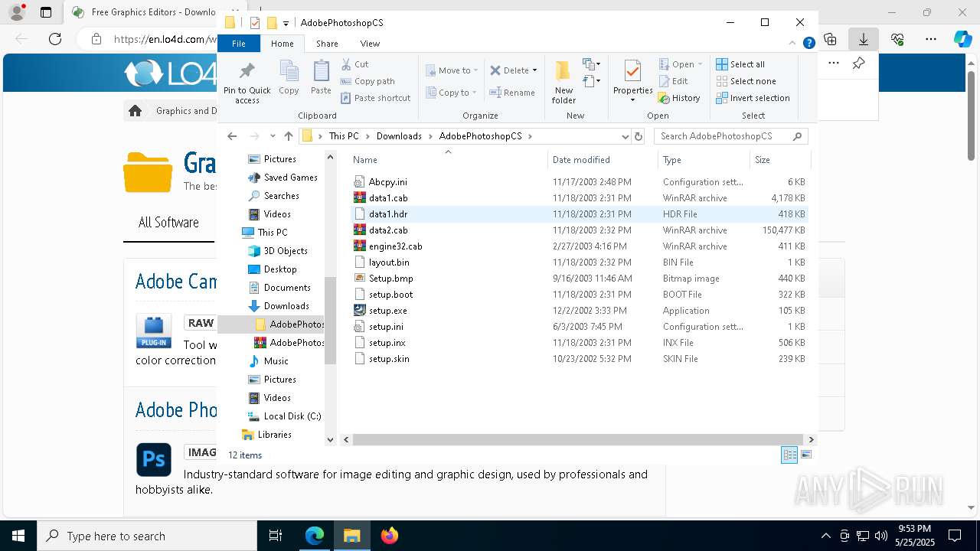Open Copy to dropdown
980x551 pixels.
[452, 93]
